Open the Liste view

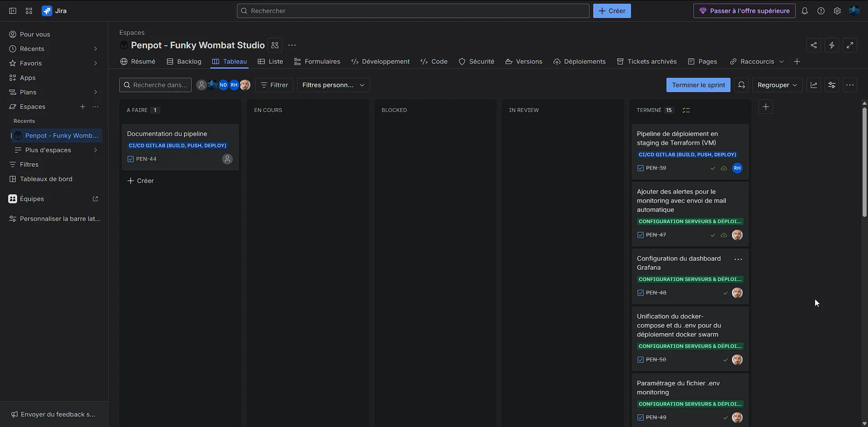click(270, 61)
